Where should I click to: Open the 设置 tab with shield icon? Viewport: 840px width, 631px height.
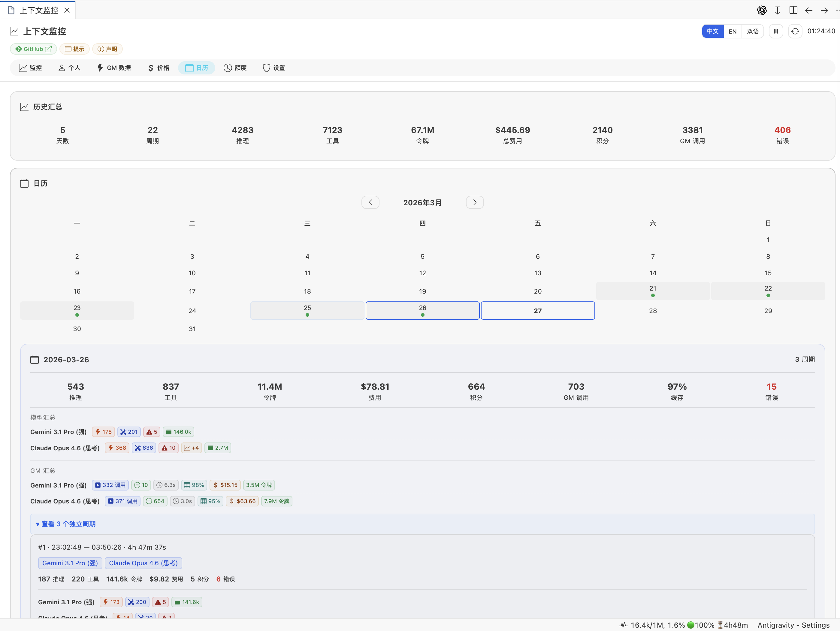(x=274, y=68)
